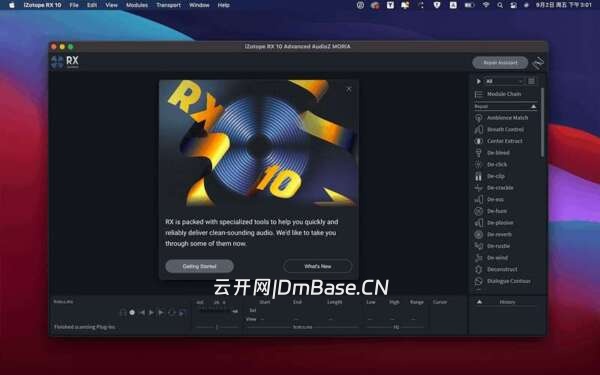Viewport: 600px width, 375px height.
Task: Collapse the Repair category section
Action: pyautogui.click(x=533, y=106)
